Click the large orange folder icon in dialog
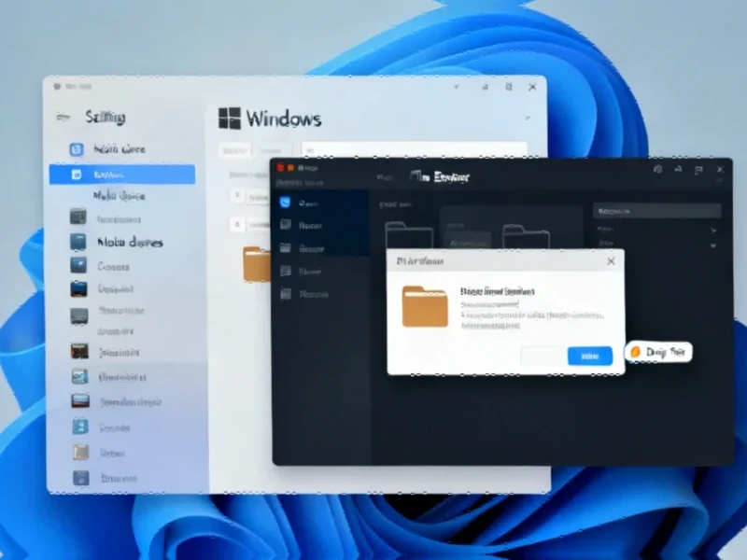This screenshot has height=560, width=747. click(425, 306)
